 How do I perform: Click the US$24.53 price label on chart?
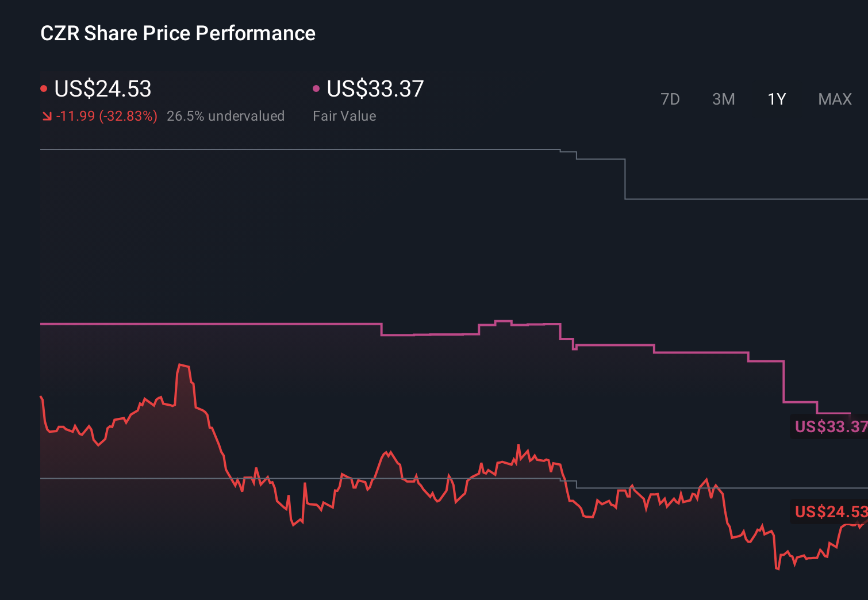coord(829,511)
